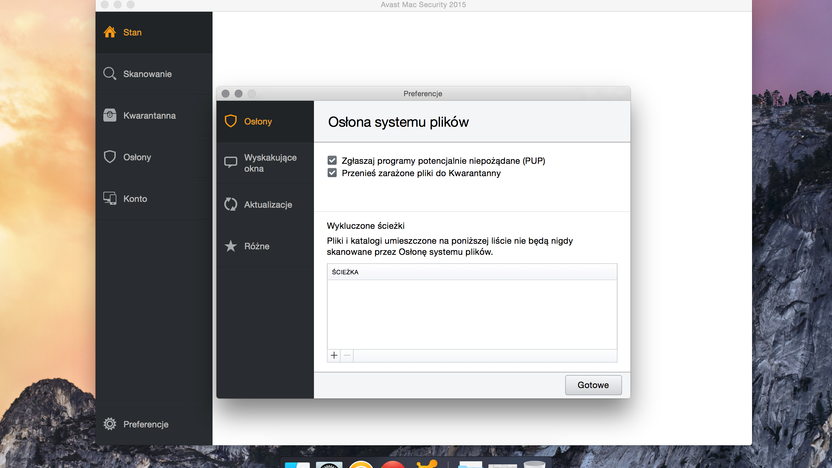Screen dimensions: 832x468
Task: Add an excluded path with the plus button
Action: pyautogui.click(x=334, y=356)
